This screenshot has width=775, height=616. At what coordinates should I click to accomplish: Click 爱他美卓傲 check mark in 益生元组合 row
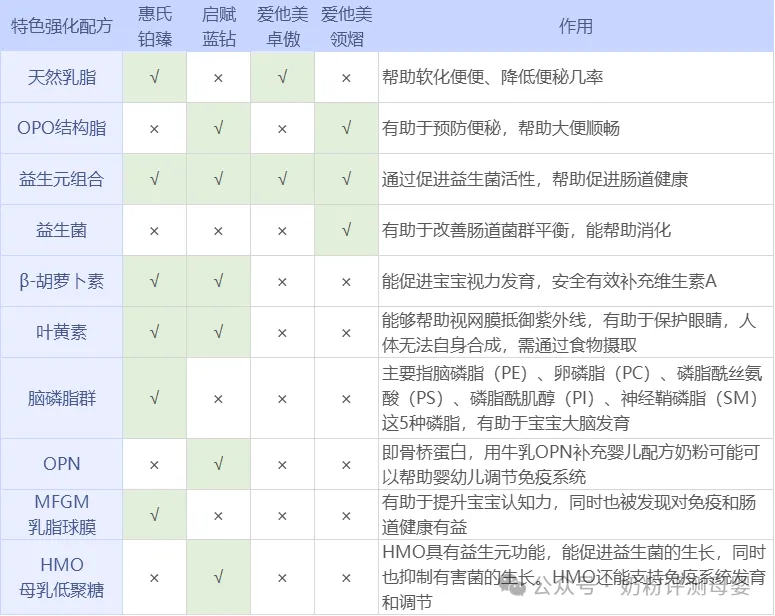tap(282, 179)
